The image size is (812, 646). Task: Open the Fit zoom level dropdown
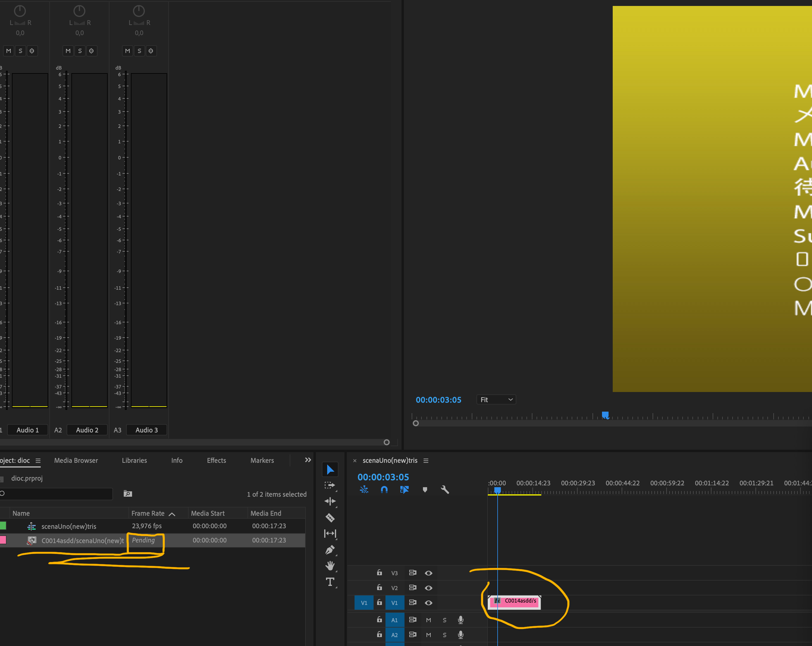click(x=496, y=400)
